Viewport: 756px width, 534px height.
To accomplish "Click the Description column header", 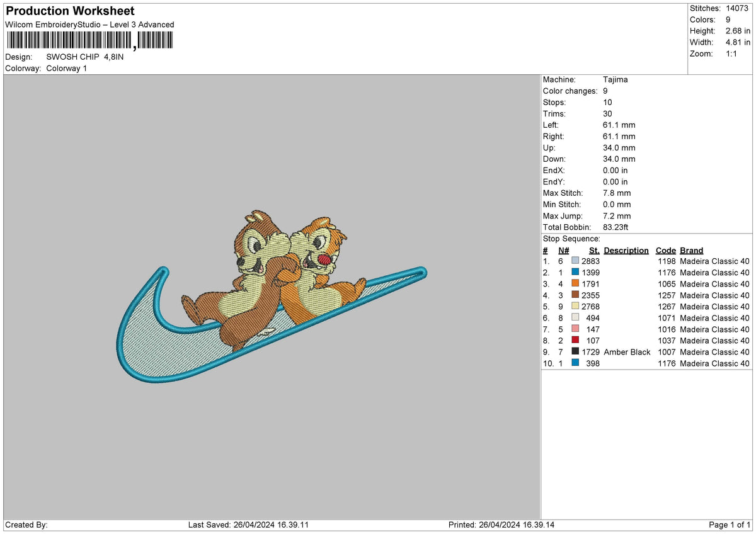I will pyautogui.click(x=626, y=250).
